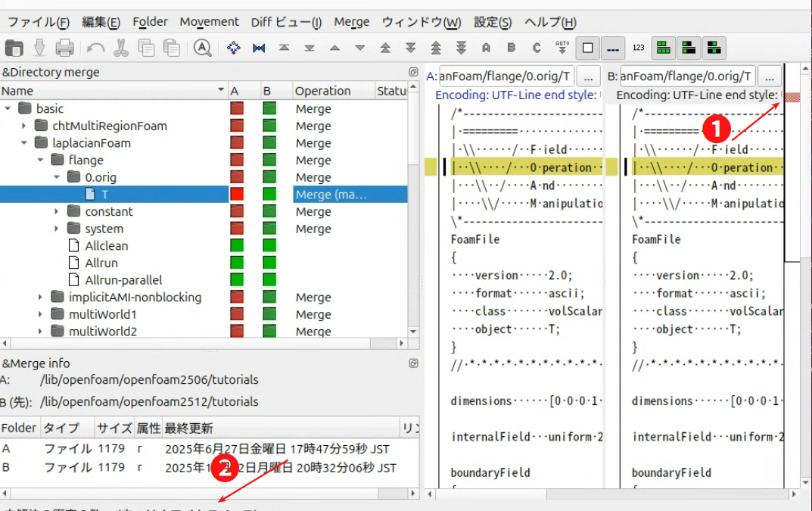Click the printer icon in toolbar
812x511 pixels.
[64, 48]
